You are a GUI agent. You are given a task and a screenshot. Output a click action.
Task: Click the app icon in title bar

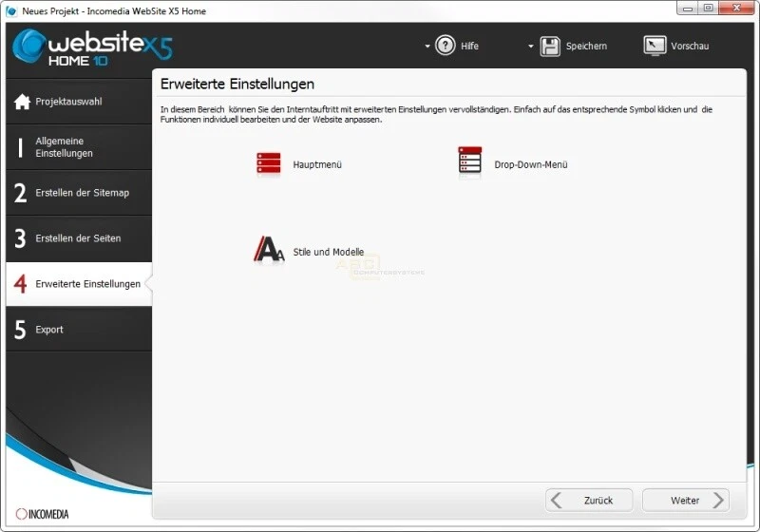11,10
